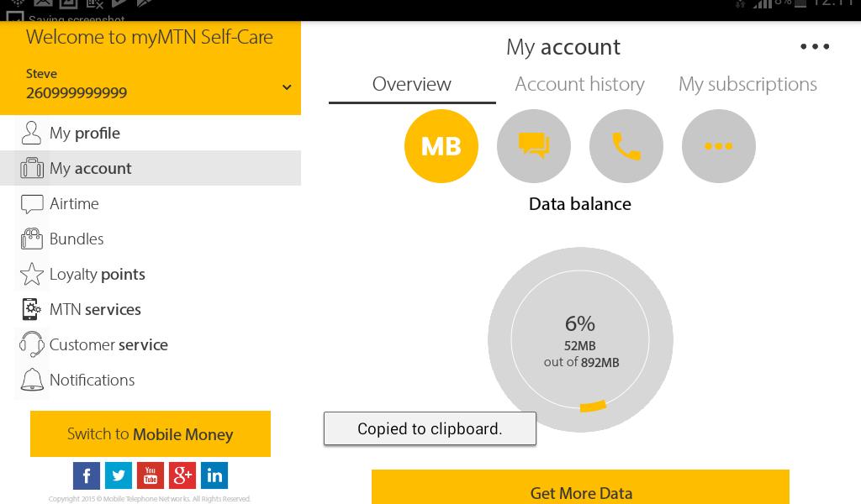Expand the account number dropdown for Steve
Screen dimensions: 861x504
287,86
